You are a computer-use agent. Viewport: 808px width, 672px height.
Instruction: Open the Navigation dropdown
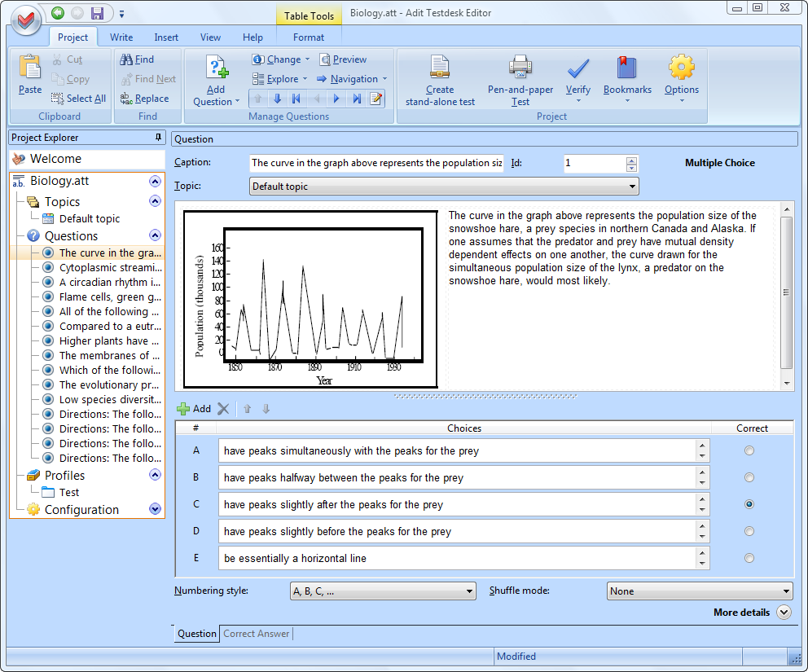(351, 79)
